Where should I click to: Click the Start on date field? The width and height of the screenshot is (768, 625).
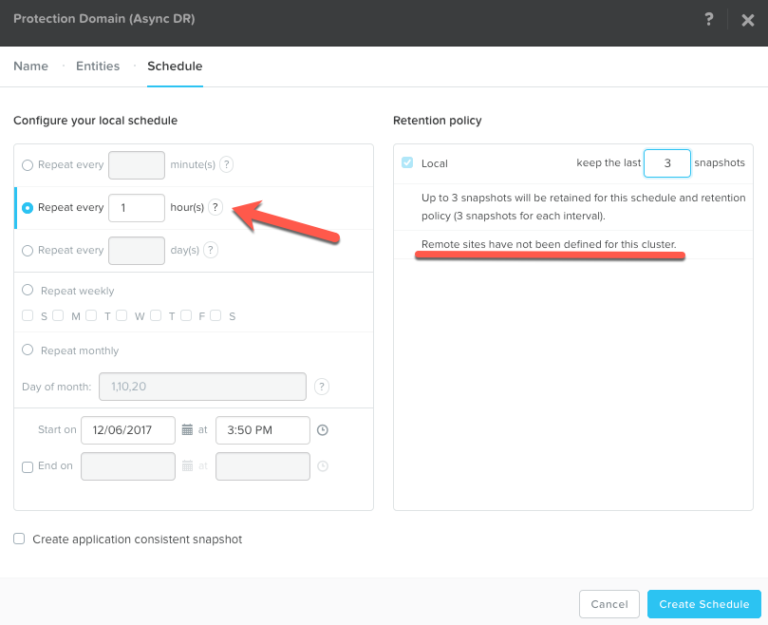pos(128,430)
